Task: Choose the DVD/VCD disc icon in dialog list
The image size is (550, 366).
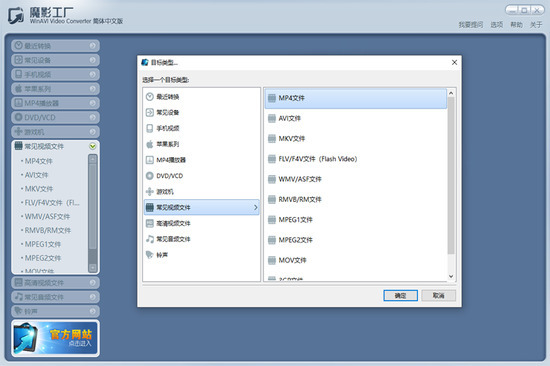Action: pyautogui.click(x=150, y=176)
